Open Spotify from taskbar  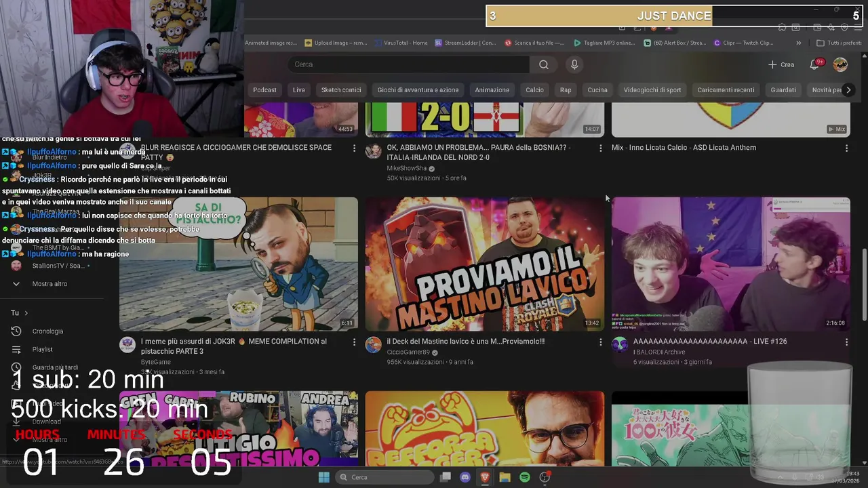click(524, 477)
